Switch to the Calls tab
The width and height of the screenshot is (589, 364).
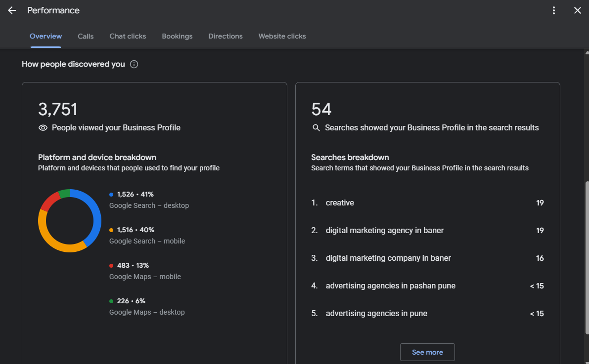point(86,36)
